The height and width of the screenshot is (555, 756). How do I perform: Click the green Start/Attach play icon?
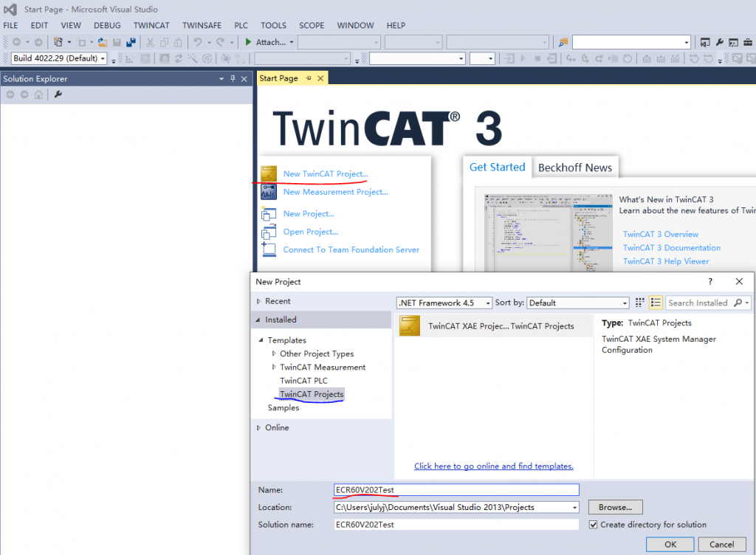point(248,42)
